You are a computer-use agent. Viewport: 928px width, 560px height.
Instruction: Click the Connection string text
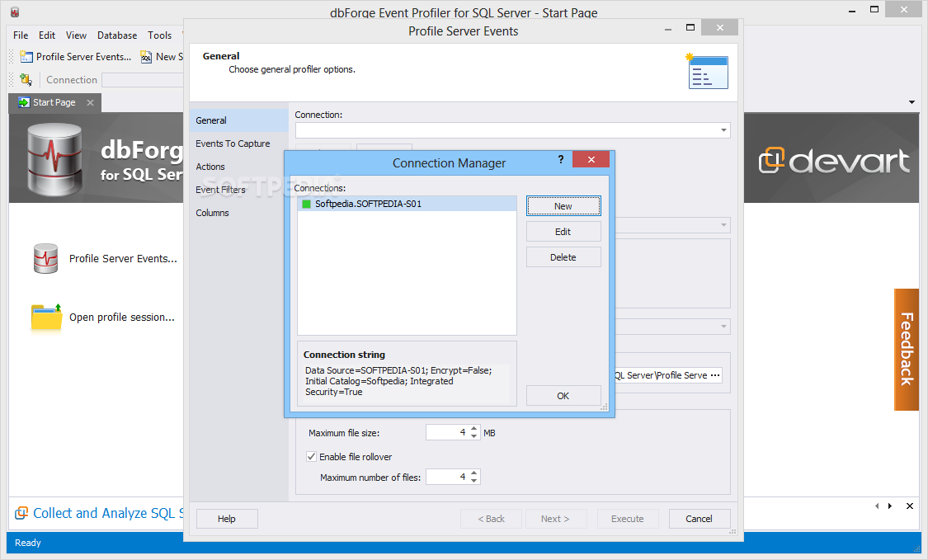(x=398, y=381)
